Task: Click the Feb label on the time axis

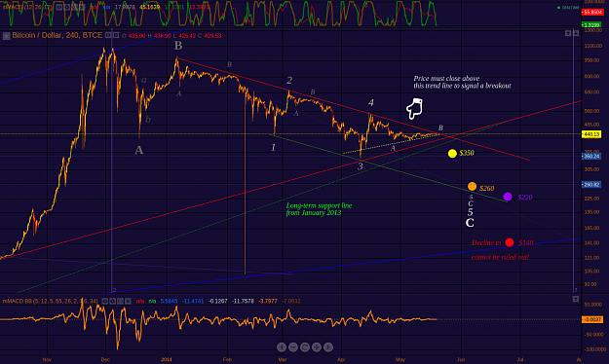Action: (x=227, y=359)
